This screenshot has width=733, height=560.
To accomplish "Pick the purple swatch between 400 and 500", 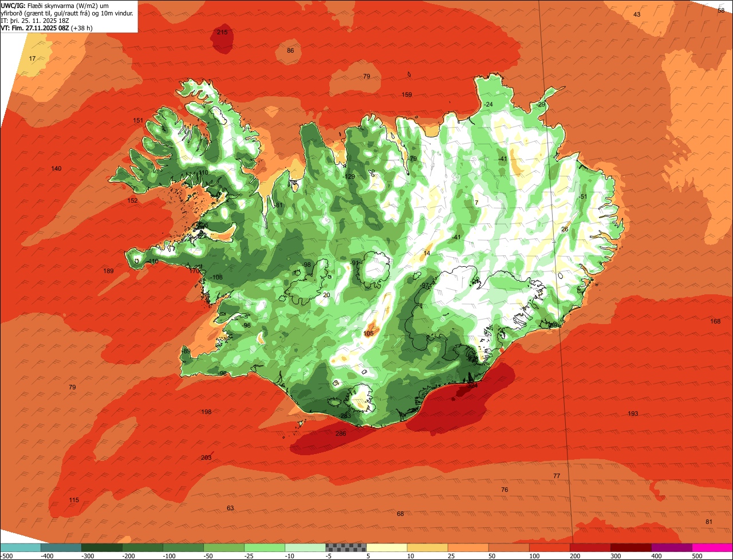I will (671, 547).
